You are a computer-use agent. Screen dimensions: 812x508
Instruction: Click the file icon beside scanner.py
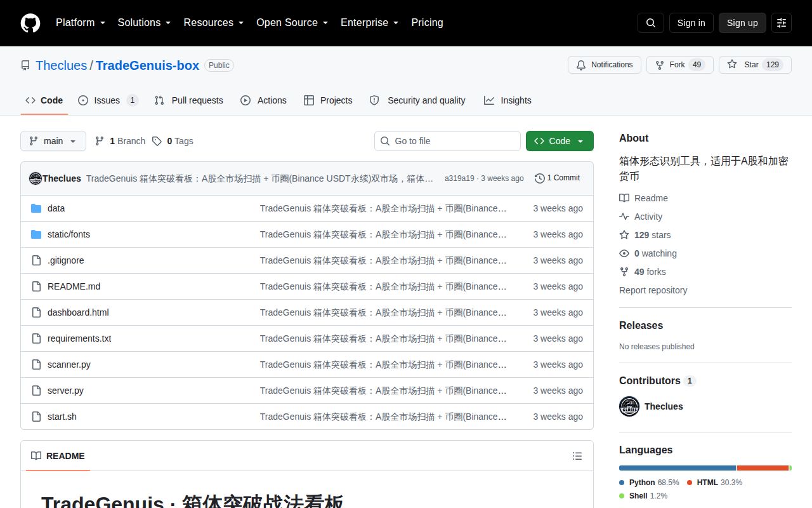[x=36, y=364]
